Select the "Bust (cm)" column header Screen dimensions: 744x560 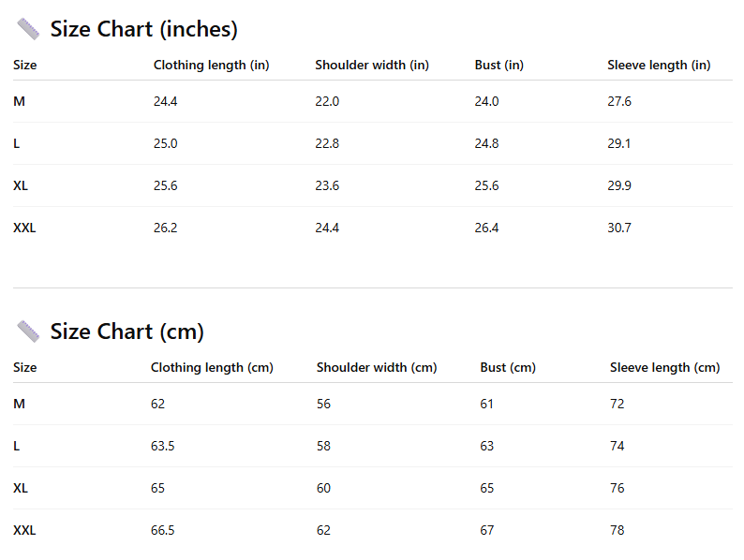508,367
